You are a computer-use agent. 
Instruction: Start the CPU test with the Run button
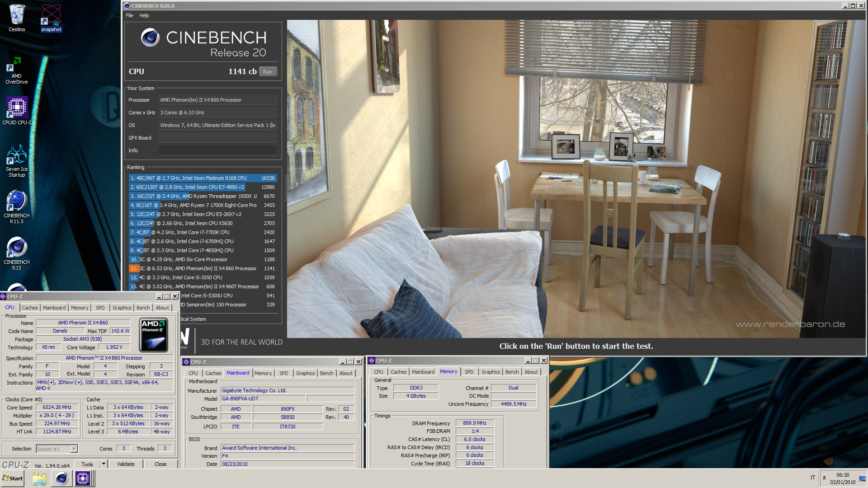pos(268,72)
